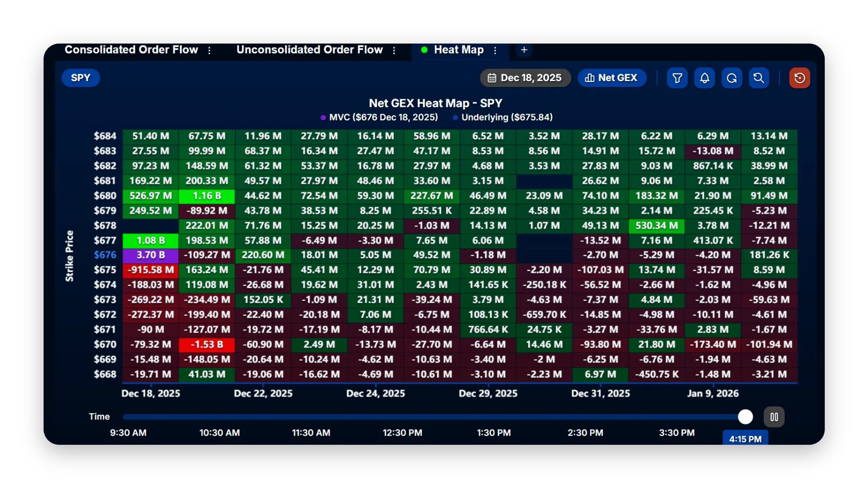Viewport: 868px width, 488px height.
Task: Click the 9:30 AM time label
Action: pos(128,433)
